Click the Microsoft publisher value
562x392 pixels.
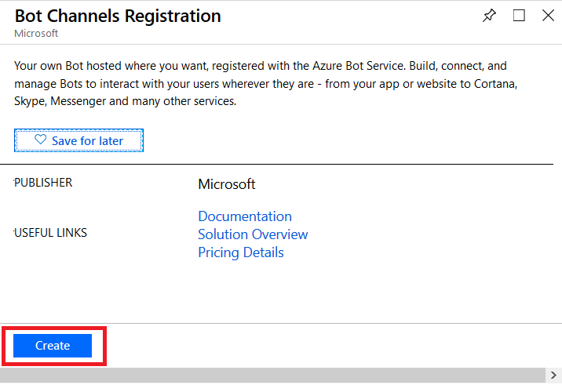[227, 184]
